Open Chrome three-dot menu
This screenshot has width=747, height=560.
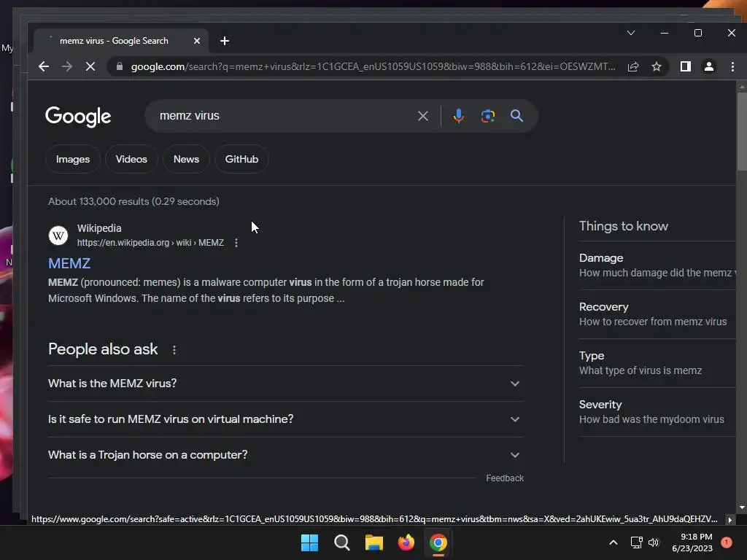click(732, 66)
